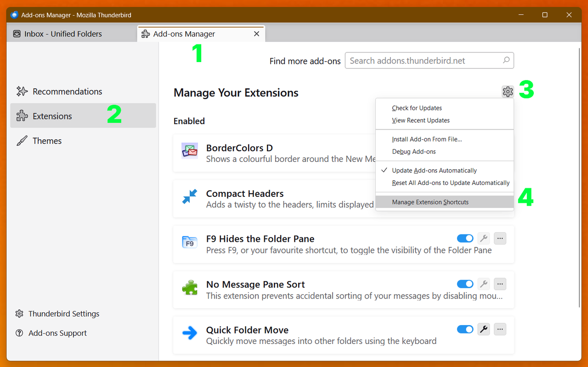
Task: Click the Quick Folder Move blue arrow icon
Action: (190, 333)
